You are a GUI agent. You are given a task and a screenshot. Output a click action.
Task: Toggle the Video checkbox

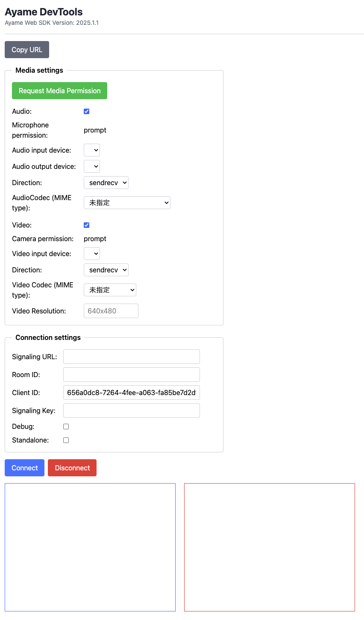(x=87, y=225)
